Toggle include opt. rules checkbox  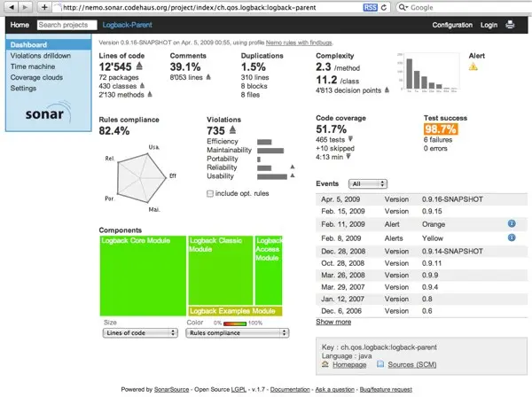pos(210,193)
